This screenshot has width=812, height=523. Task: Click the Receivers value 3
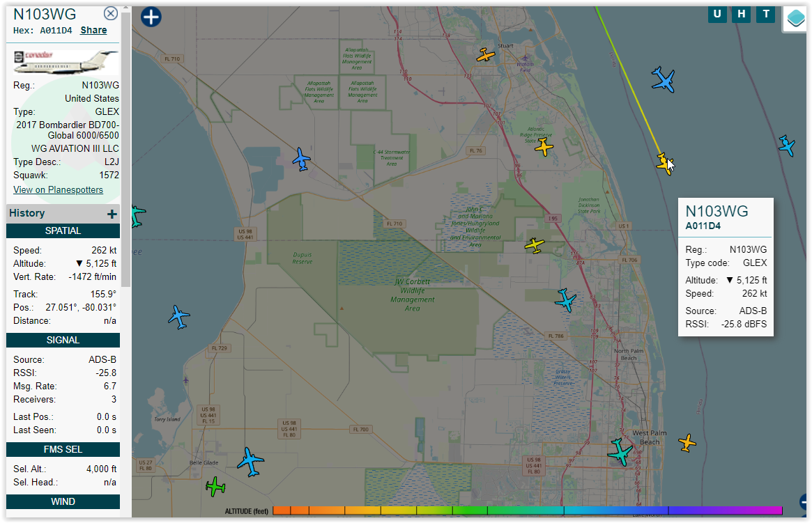(x=114, y=399)
